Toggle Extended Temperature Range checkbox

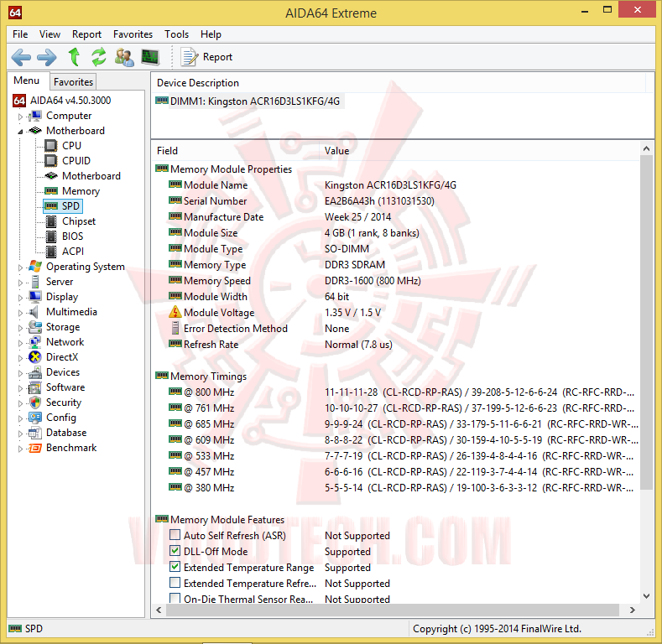(175, 567)
